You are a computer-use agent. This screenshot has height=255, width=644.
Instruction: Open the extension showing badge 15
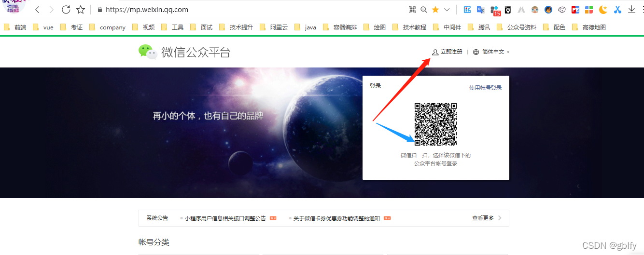click(x=495, y=10)
